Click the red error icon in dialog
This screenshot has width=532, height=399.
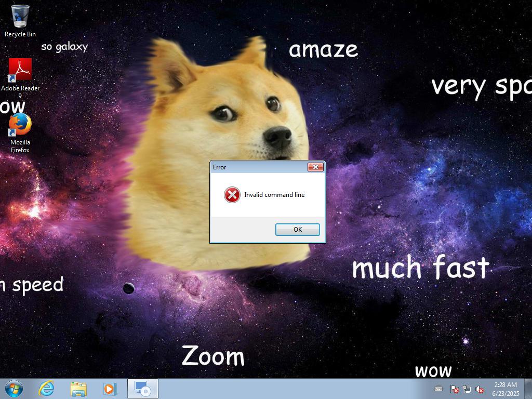[x=232, y=195]
